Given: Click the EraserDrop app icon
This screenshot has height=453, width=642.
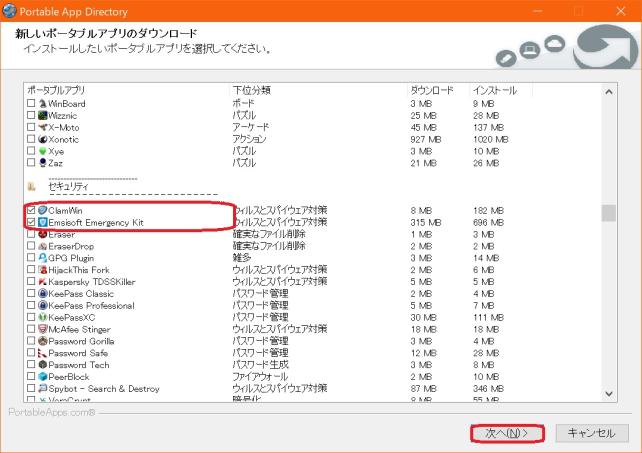Looking at the screenshot, I should (43, 246).
